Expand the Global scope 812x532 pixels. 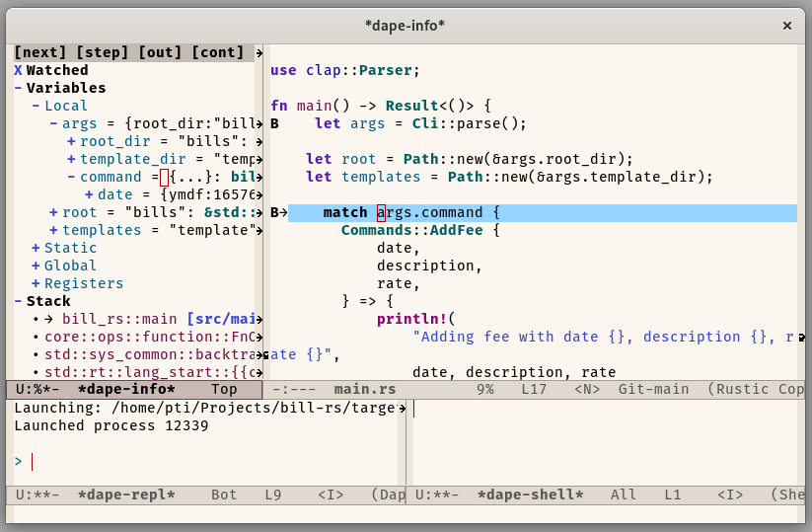(36, 266)
